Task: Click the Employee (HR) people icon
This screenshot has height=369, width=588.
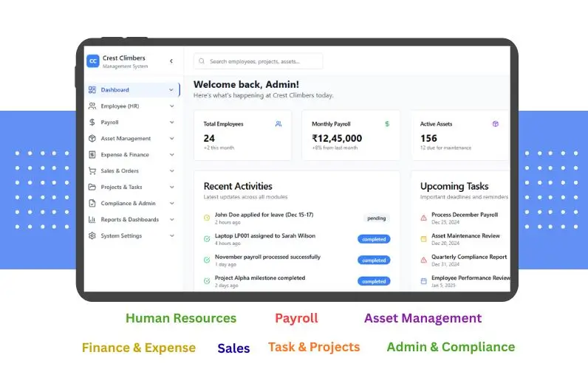Action: pos(92,106)
